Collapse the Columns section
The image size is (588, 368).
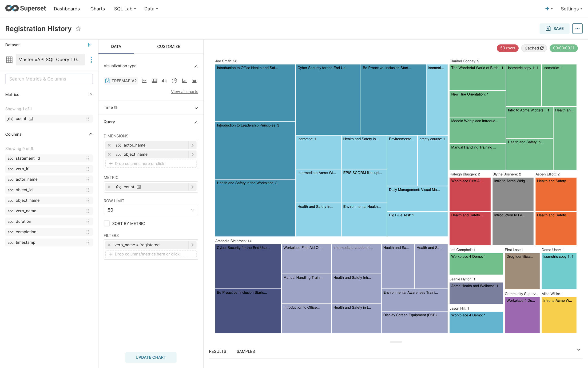click(91, 134)
